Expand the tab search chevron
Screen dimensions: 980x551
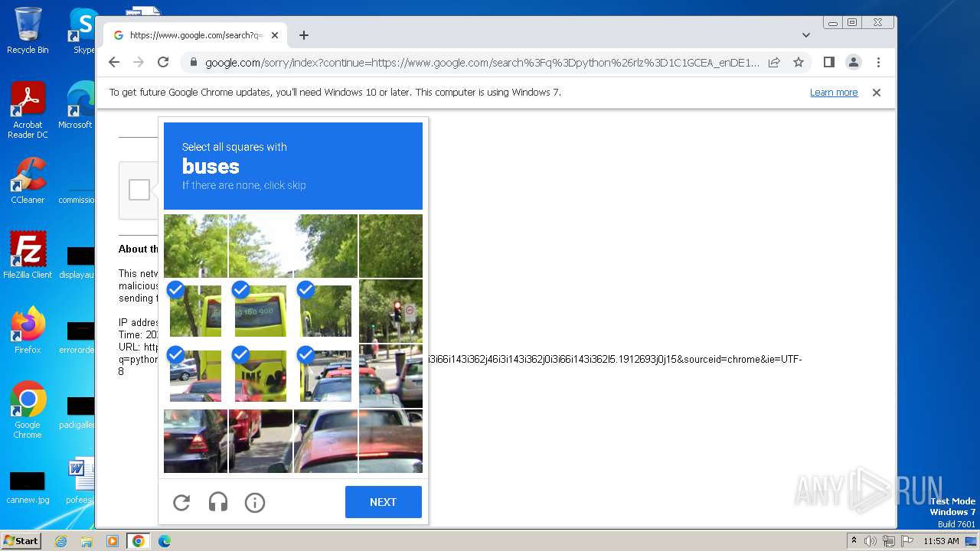806,35
